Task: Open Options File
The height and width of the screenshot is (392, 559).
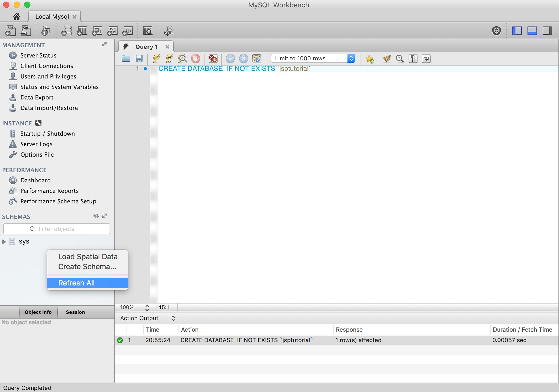Action: (x=37, y=155)
